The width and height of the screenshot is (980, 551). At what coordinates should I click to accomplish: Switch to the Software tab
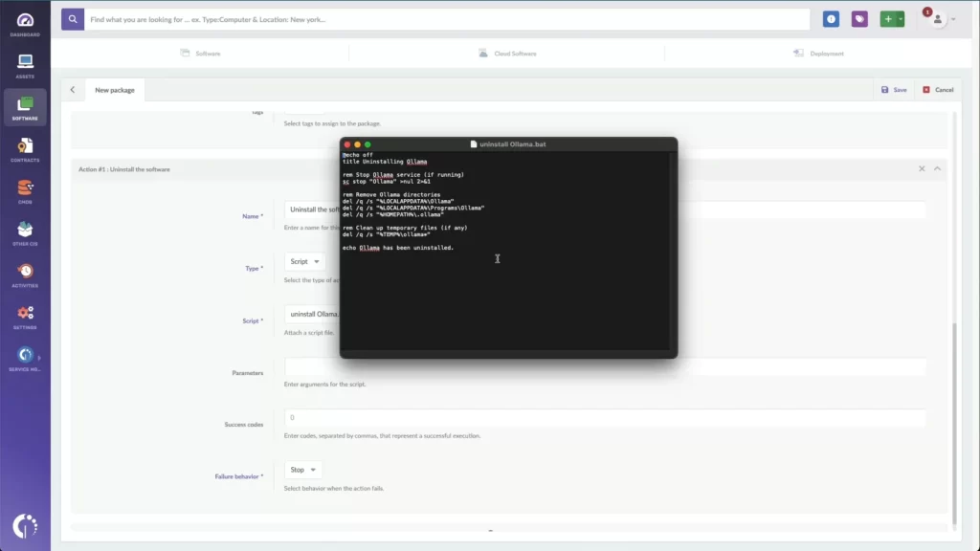tap(201, 54)
